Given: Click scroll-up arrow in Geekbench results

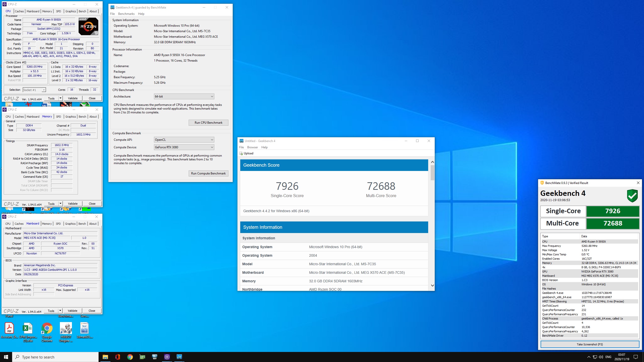Looking at the screenshot, I should pos(432,162).
